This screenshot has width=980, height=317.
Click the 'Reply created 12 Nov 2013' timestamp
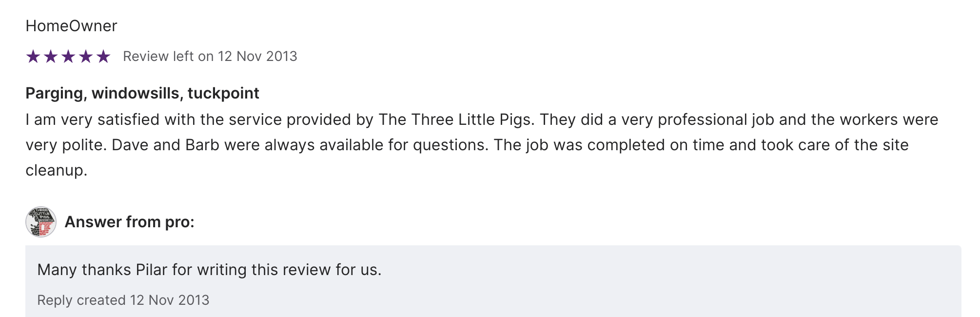point(123,300)
